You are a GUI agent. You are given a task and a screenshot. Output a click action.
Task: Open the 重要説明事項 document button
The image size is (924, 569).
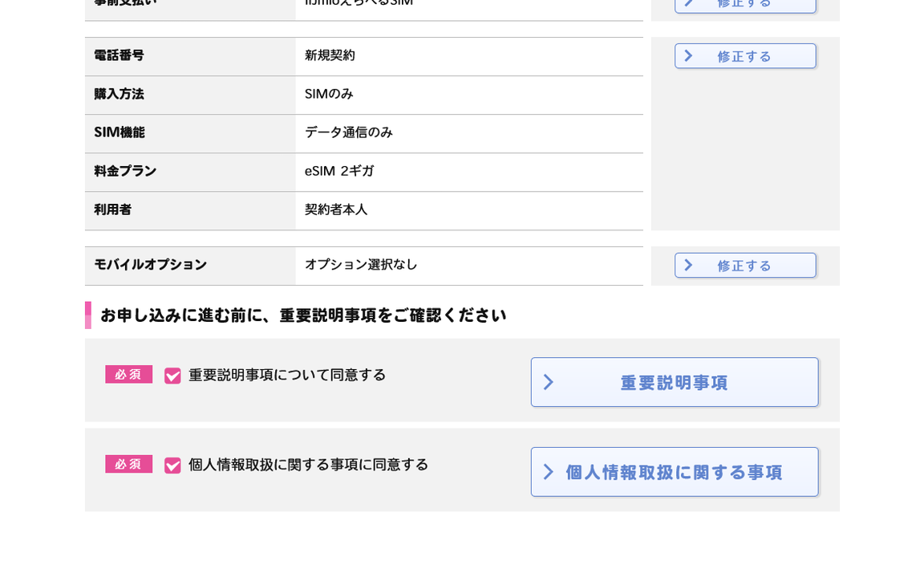coord(674,382)
